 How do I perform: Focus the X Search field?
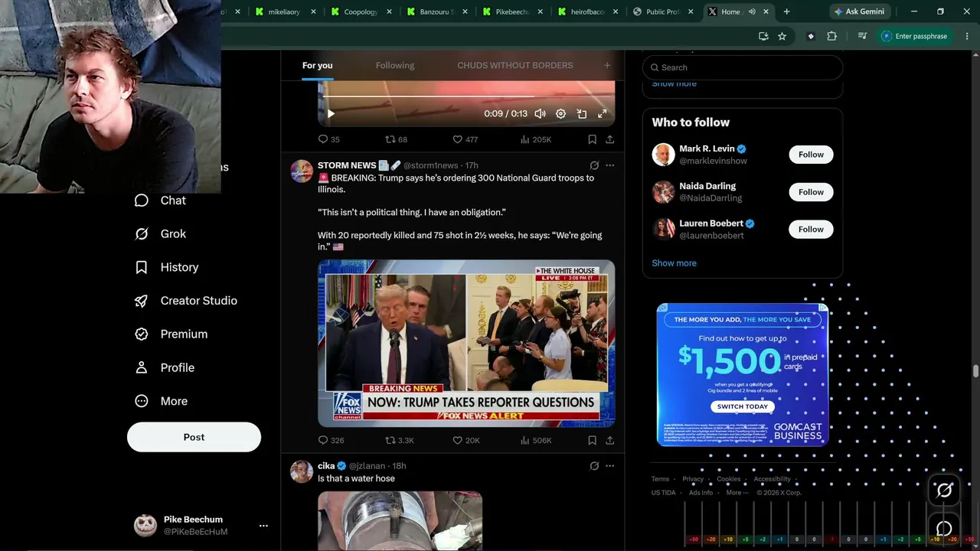[x=743, y=67]
